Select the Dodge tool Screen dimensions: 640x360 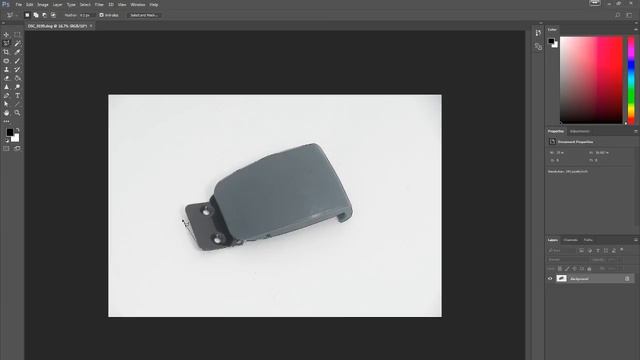[17, 87]
